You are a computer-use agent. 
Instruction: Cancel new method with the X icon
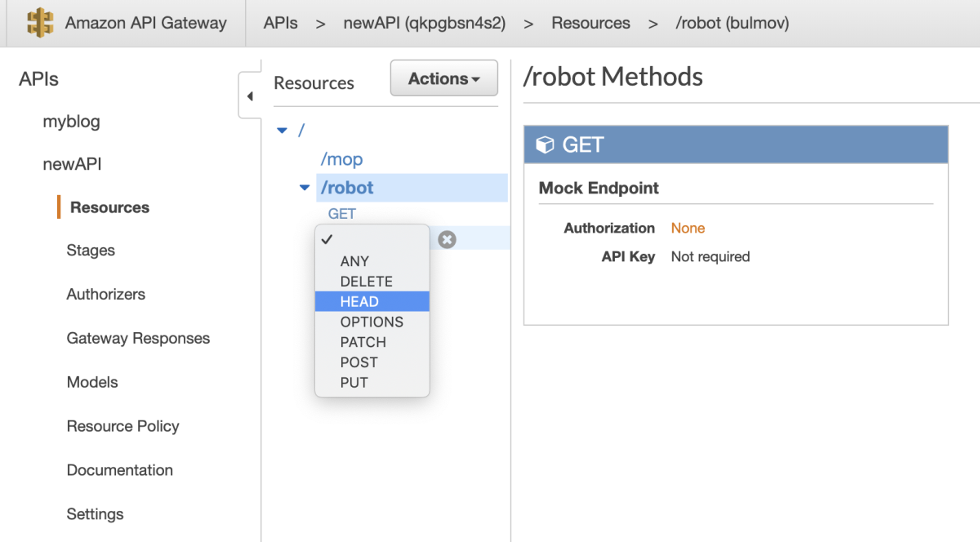[x=447, y=239]
